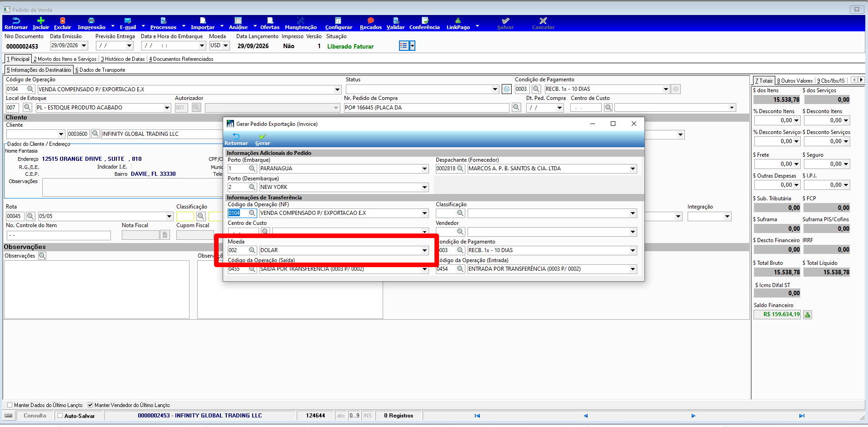The image size is (868, 427).
Task: Click the Ofertas toolbar icon
Action: (270, 23)
